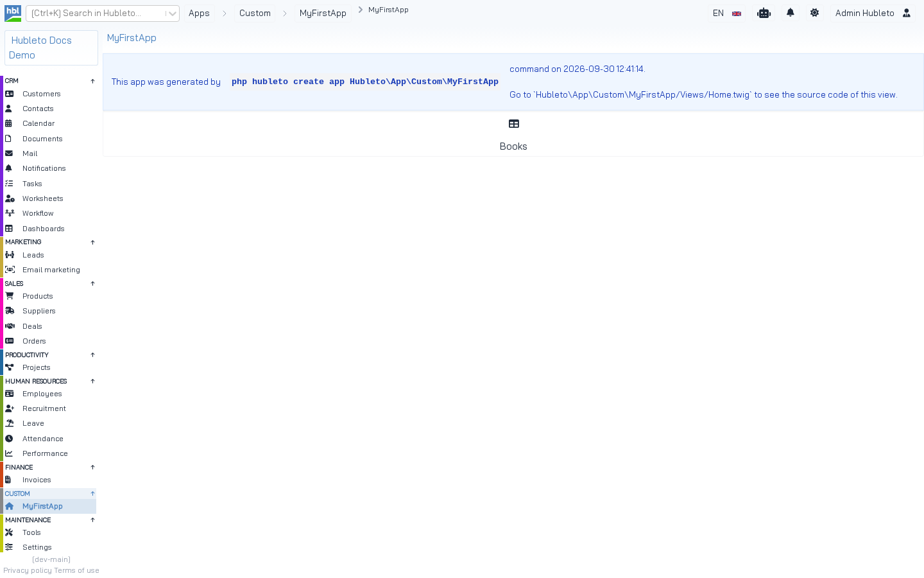Screen dimensions: 924x578
Task: Go to Custom in breadcrumb
Action: [255, 13]
